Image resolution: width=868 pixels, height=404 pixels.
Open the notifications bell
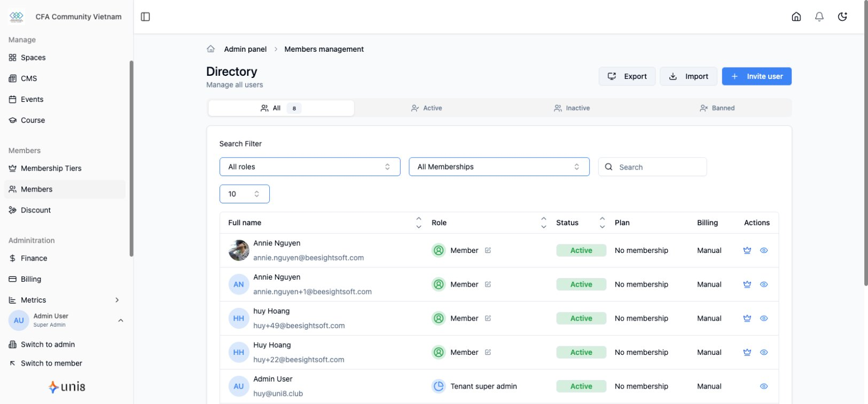(x=819, y=17)
